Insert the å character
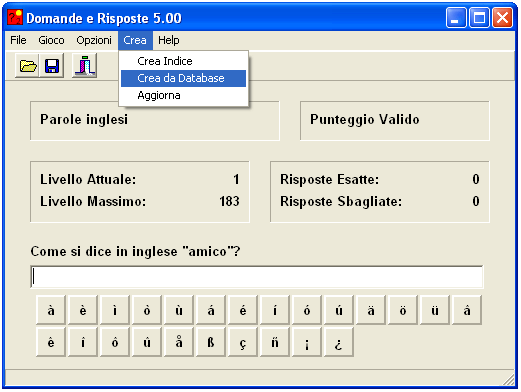The height and width of the screenshot is (392, 521). [x=179, y=342]
